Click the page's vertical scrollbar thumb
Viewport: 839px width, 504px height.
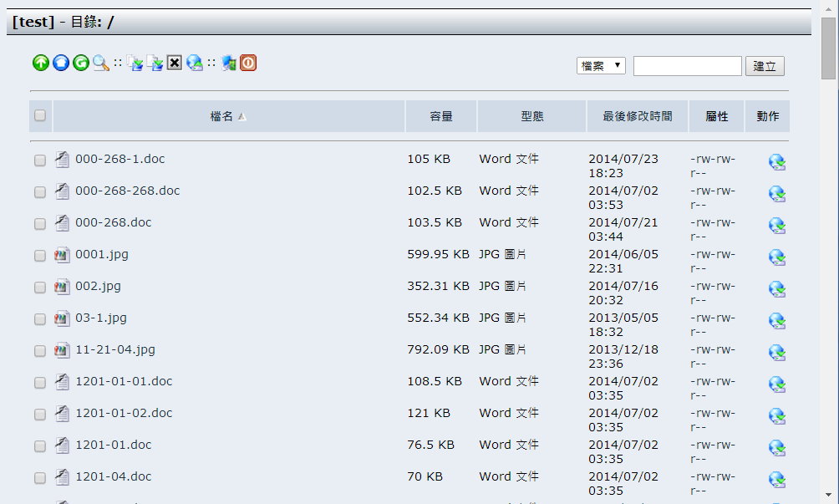pos(828,48)
